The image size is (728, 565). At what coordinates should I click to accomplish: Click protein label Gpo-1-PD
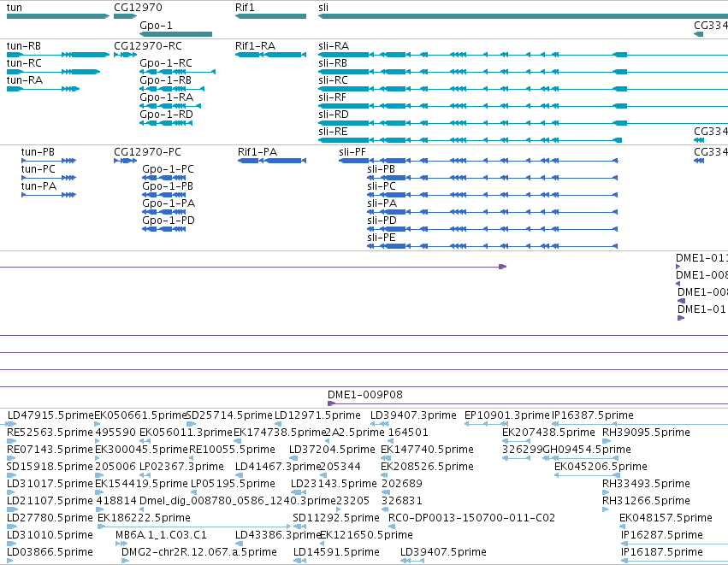[x=169, y=221]
